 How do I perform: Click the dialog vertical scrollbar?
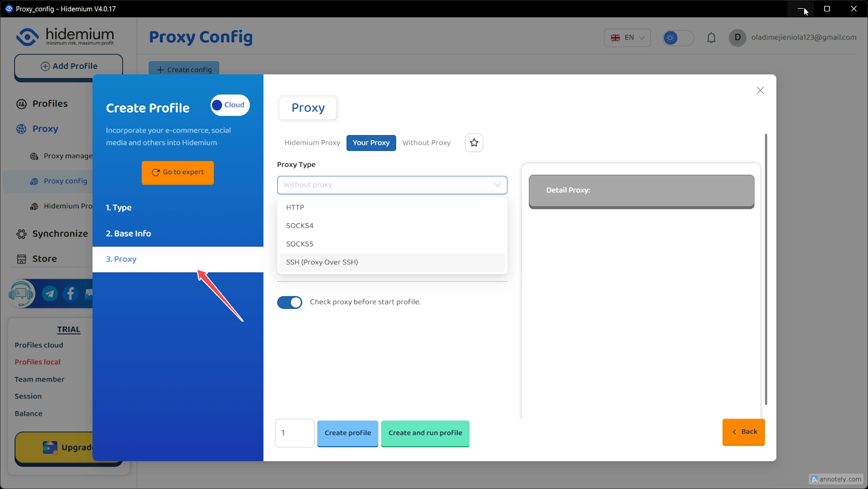pos(766,269)
